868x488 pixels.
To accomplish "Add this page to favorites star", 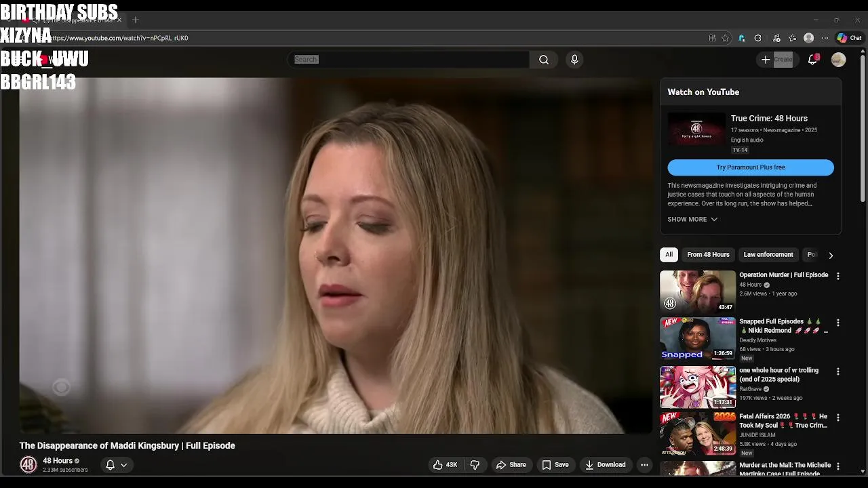I will 726,38.
